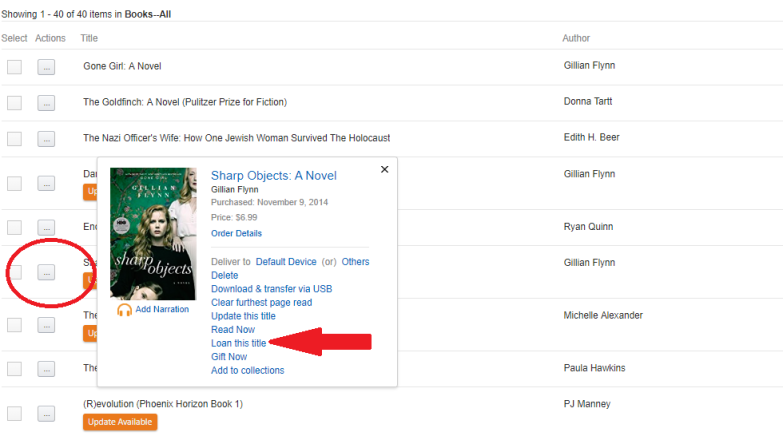Click actions ellipsis for (R)evolution book
Screen dimensions: 783x440
(46, 414)
